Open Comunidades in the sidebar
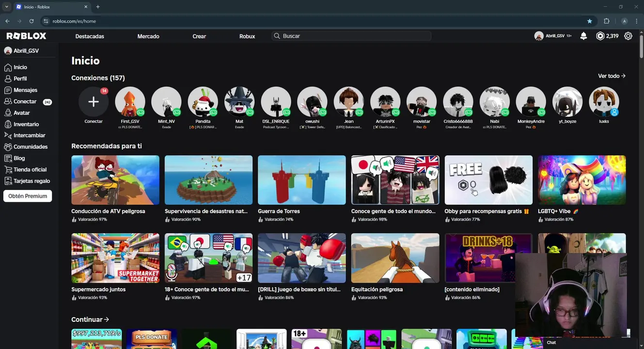644x349 pixels. click(31, 147)
